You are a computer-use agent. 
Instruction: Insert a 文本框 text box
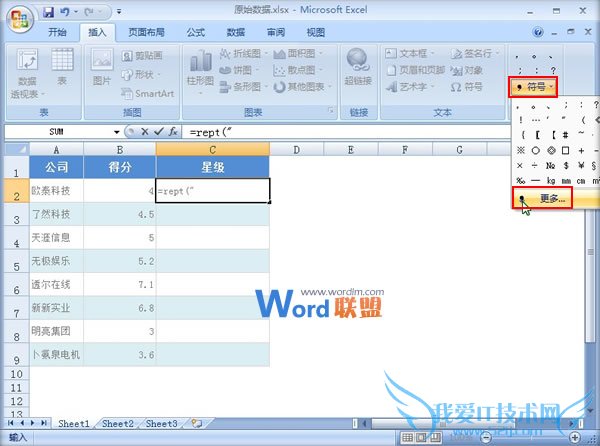tap(409, 54)
